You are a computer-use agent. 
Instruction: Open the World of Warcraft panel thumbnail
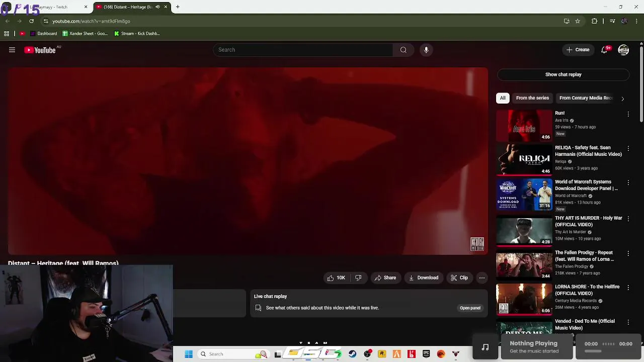[524, 194]
